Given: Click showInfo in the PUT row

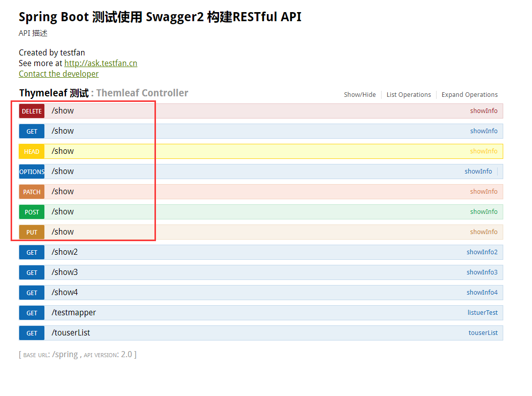Looking at the screenshot, I should [484, 232].
